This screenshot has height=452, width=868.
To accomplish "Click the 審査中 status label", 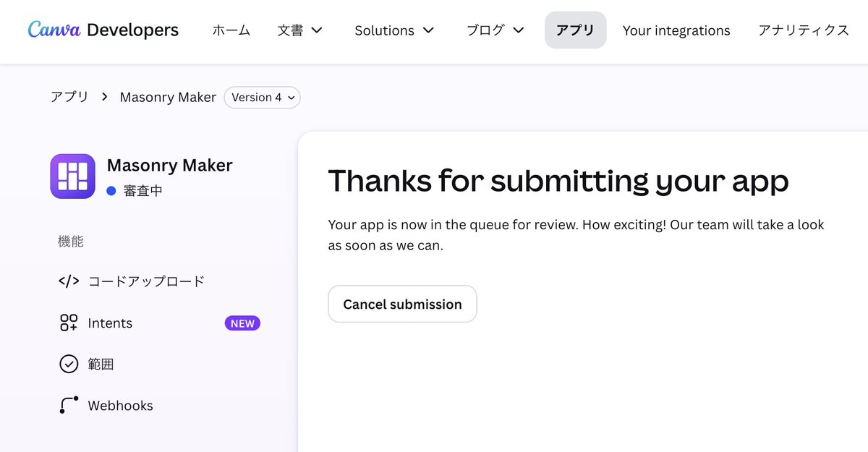I will coord(143,191).
